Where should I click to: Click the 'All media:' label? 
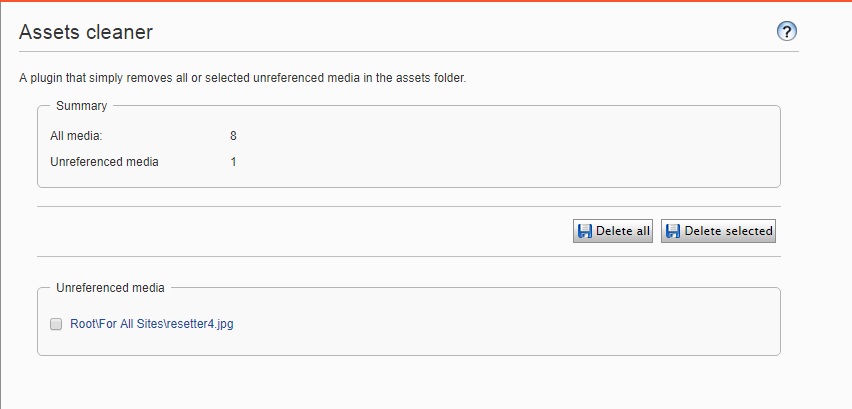(76, 135)
